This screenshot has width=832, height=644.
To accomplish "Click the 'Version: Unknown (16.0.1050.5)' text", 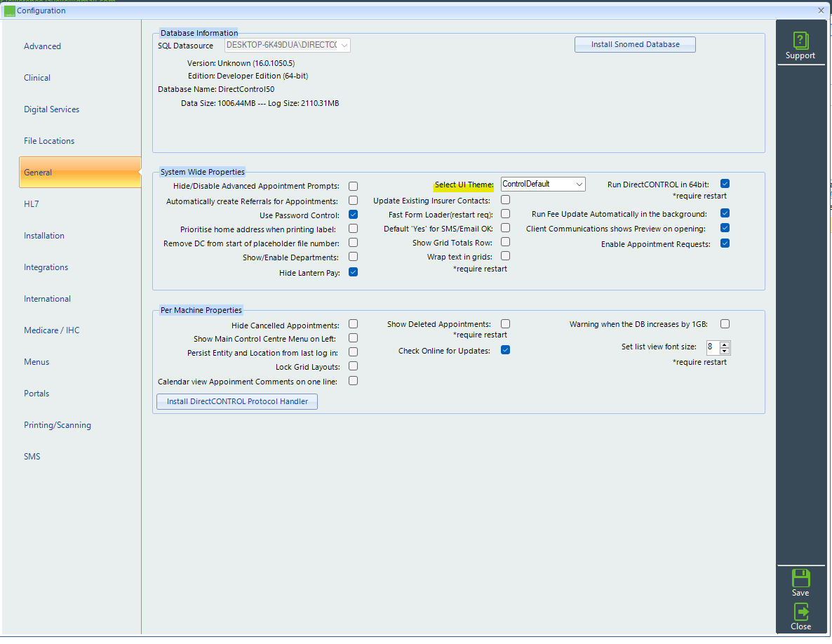I will [x=241, y=63].
